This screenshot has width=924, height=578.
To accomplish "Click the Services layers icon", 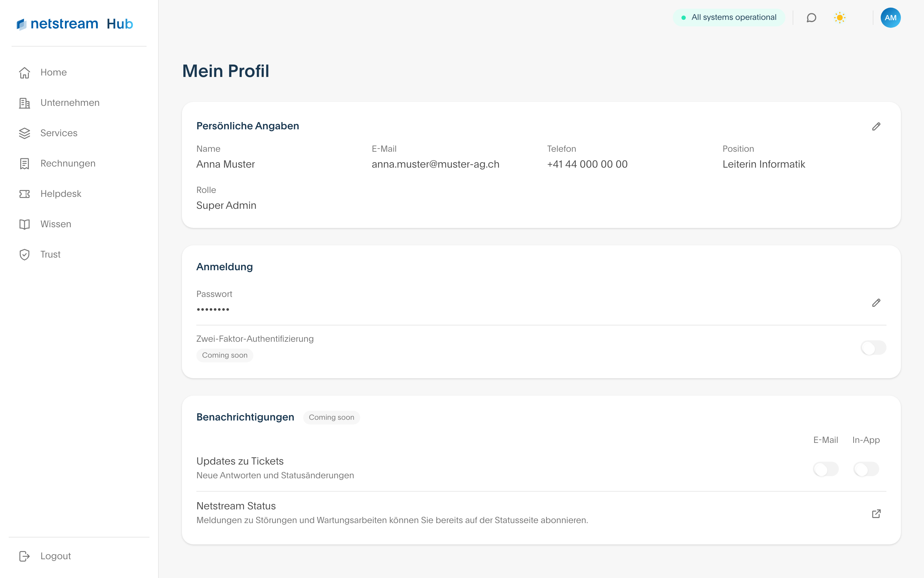I will 25,133.
